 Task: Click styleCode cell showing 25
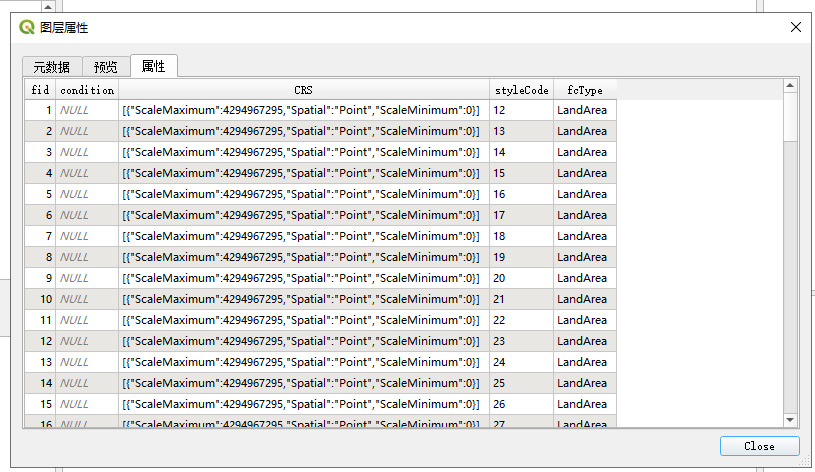521,383
